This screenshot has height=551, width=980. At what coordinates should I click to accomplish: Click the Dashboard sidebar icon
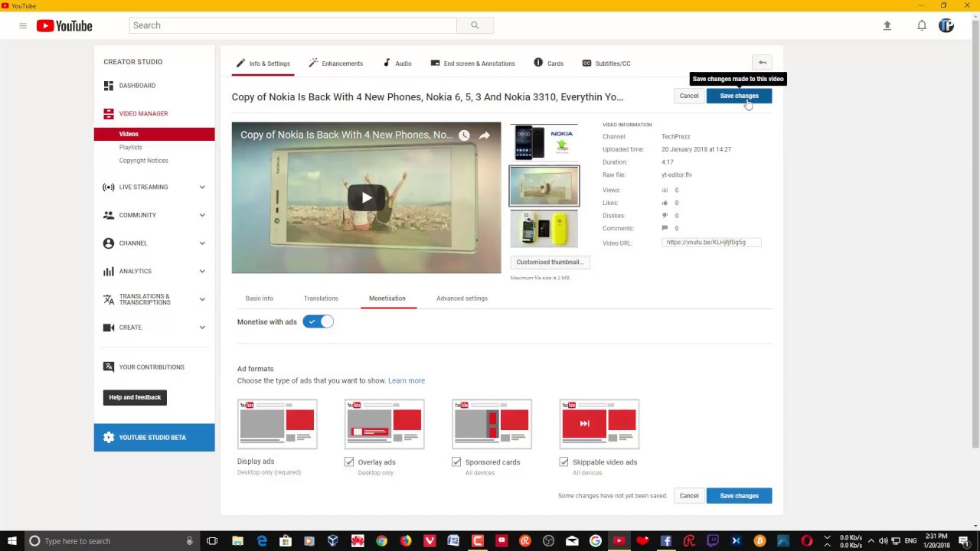point(109,86)
